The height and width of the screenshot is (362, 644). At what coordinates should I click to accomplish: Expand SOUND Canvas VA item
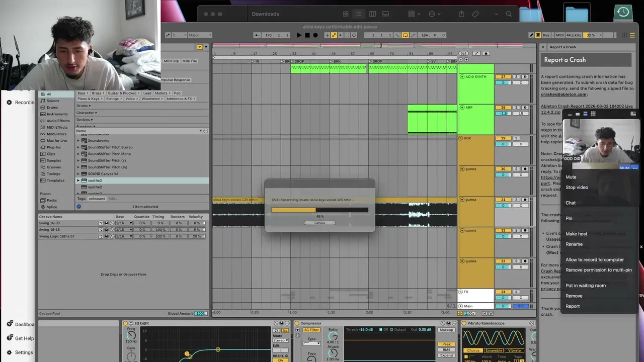tap(78, 174)
